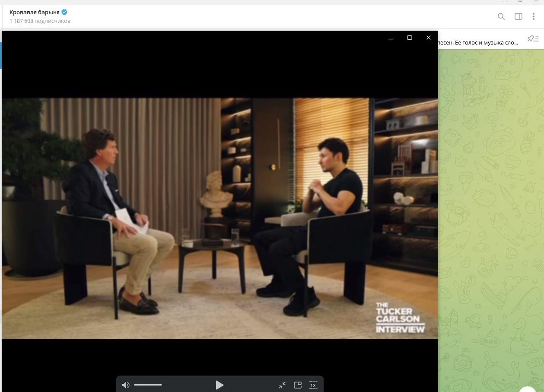Close the media viewer with the X
This screenshot has width=544, height=392.
click(429, 38)
